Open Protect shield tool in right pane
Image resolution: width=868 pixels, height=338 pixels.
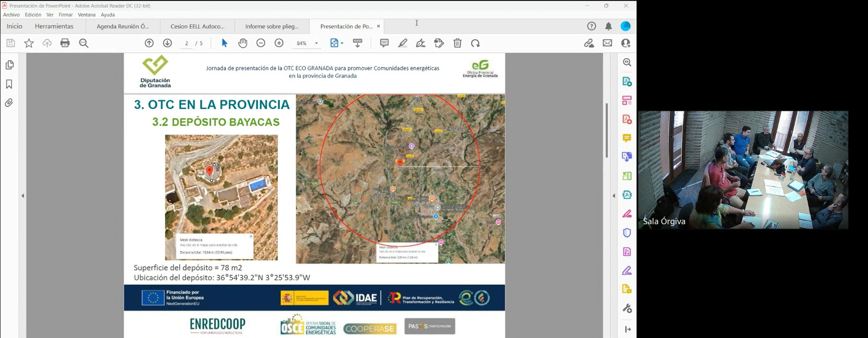click(x=627, y=233)
